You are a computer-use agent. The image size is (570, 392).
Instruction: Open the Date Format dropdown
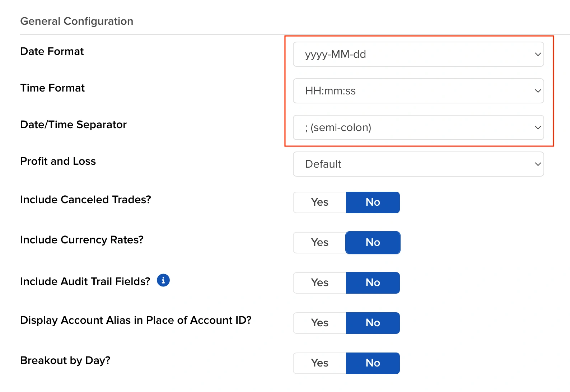418,54
